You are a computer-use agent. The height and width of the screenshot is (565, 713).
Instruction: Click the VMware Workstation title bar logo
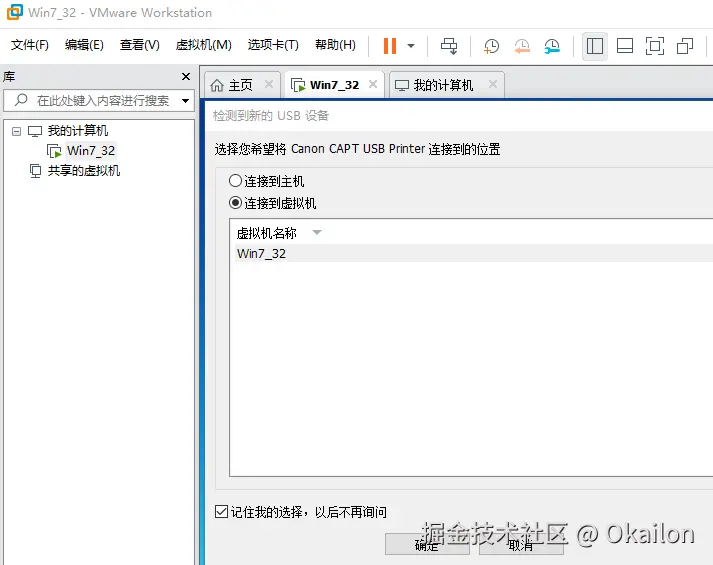pos(15,12)
